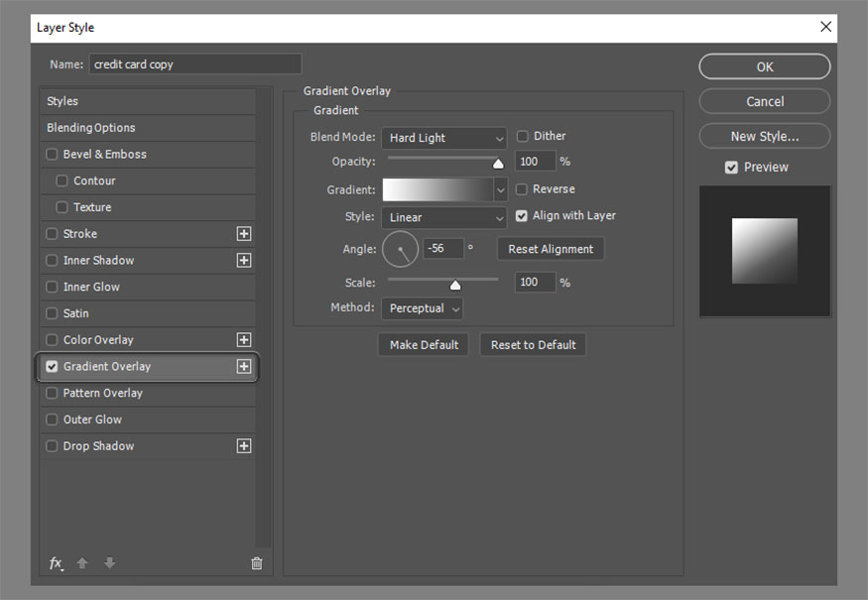Click the Scale percent field
Image resolution: width=868 pixels, height=600 pixels.
coord(535,283)
